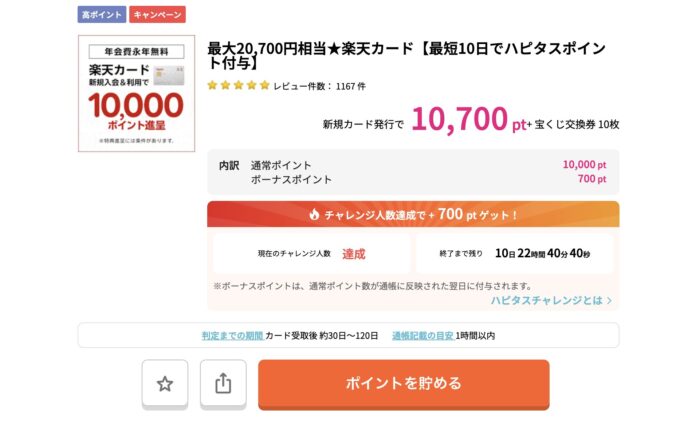Click the 達成 challenge status box

coord(312,254)
